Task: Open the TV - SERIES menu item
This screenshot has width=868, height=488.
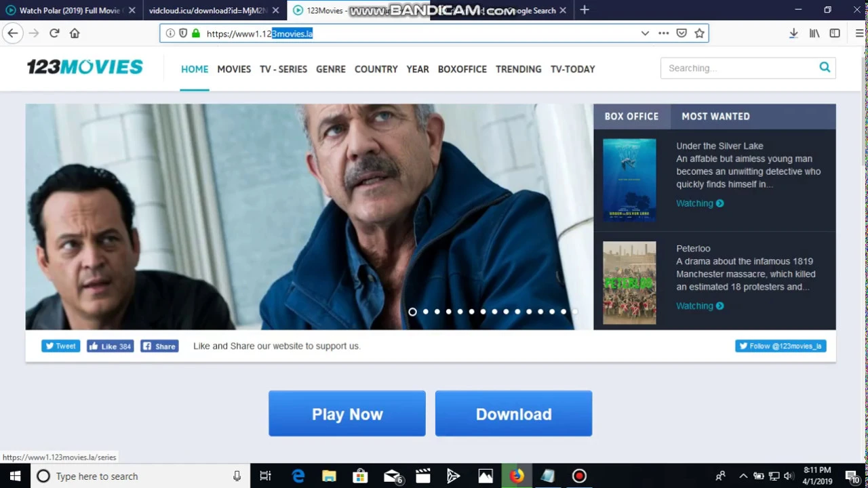Action: [x=283, y=69]
